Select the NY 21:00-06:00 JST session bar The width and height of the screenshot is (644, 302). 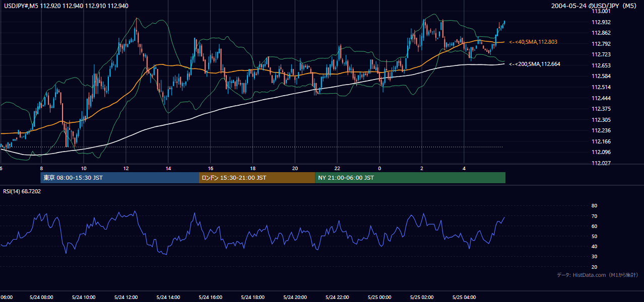410,178
